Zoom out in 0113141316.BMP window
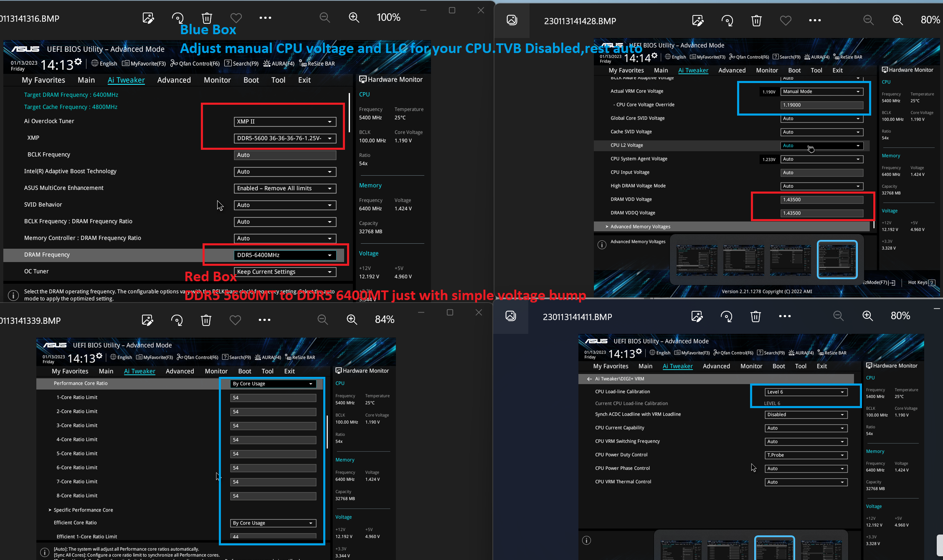The image size is (943, 560). pos(324,18)
